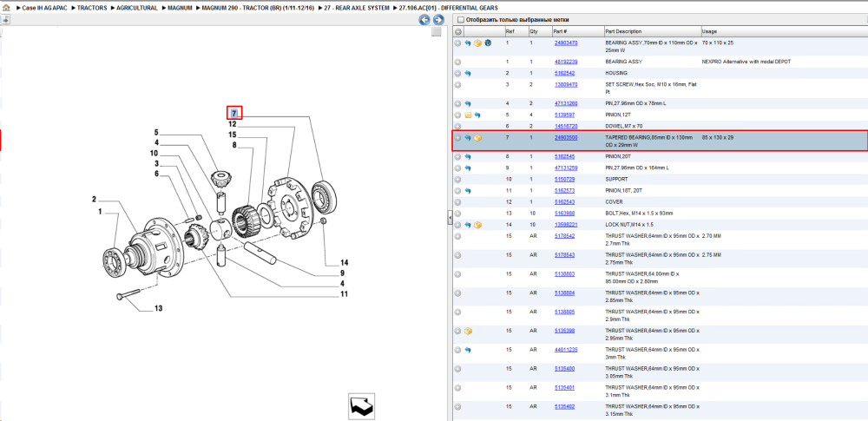Go to the home icon in breadcrumb
Screen dimensions: 868x421
click(6, 8)
